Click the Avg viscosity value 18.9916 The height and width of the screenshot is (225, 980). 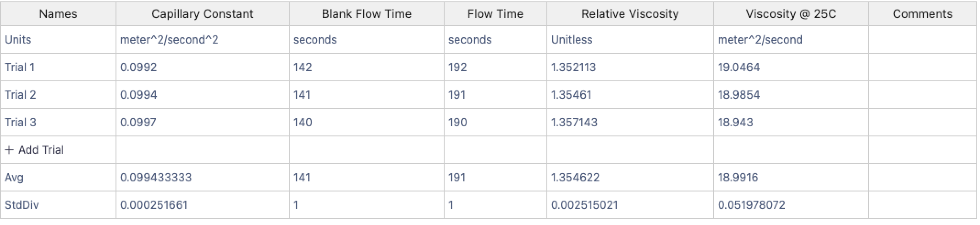(x=738, y=177)
